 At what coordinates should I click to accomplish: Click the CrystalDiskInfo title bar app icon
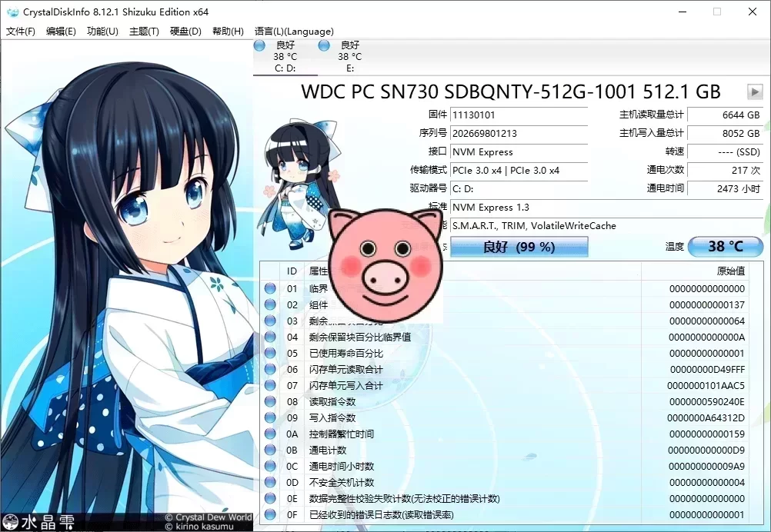click(x=13, y=12)
